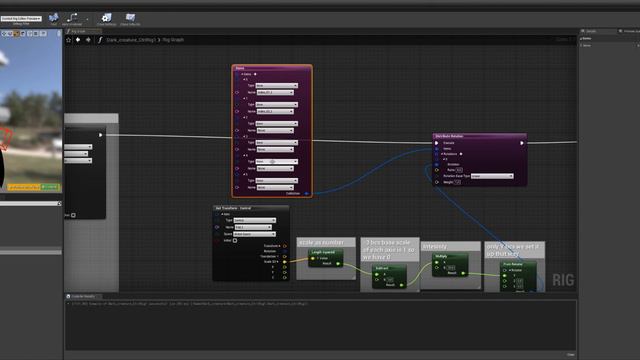Click the Rig Graph breadcrumb link
Viewport: 640px width, 360px height.
tap(173, 40)
